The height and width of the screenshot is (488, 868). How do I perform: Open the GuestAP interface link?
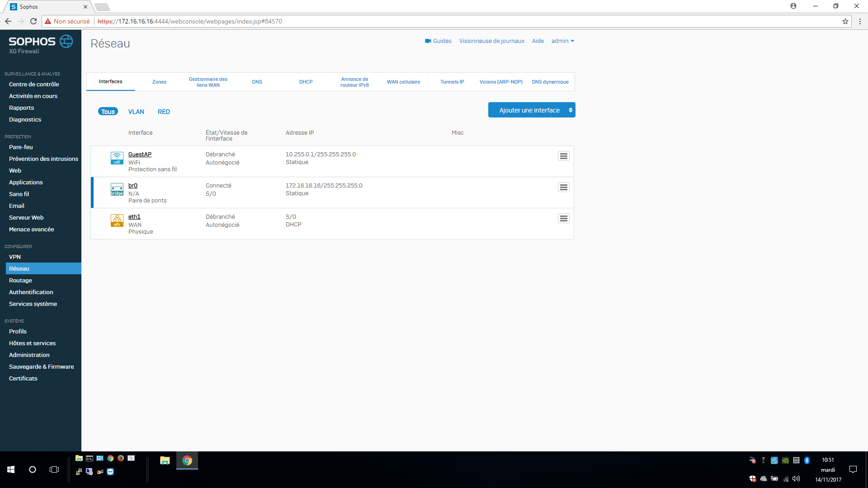click(140, 155)
